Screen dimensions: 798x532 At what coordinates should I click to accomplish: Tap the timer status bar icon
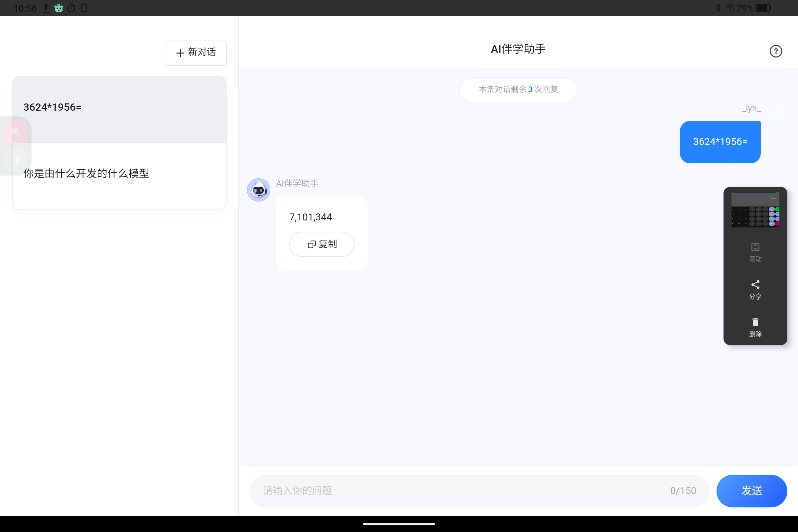click(x=71, y=8)
